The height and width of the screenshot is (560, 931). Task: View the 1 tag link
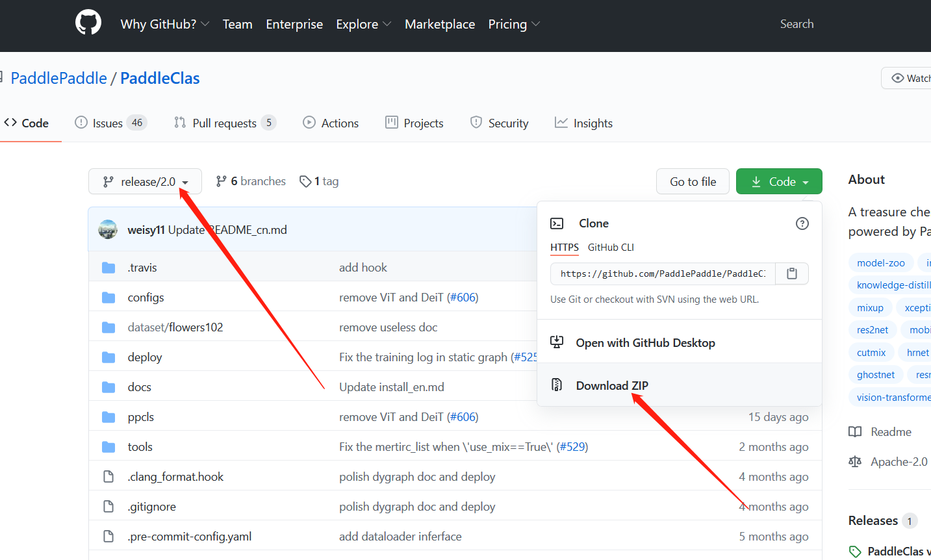point(319,181)
